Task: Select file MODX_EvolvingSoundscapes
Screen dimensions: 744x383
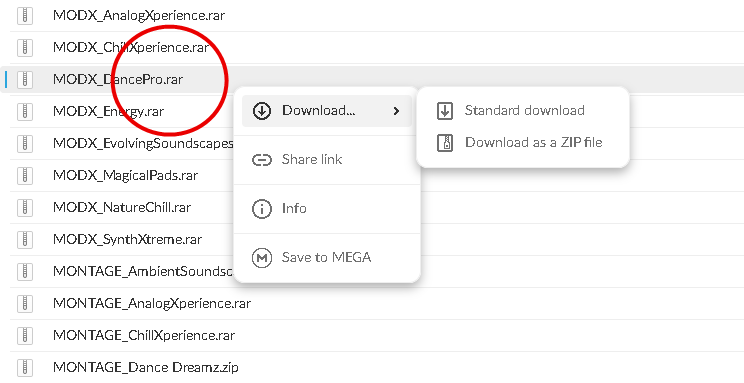Action: pyautogui.click(x=143, y=143)
